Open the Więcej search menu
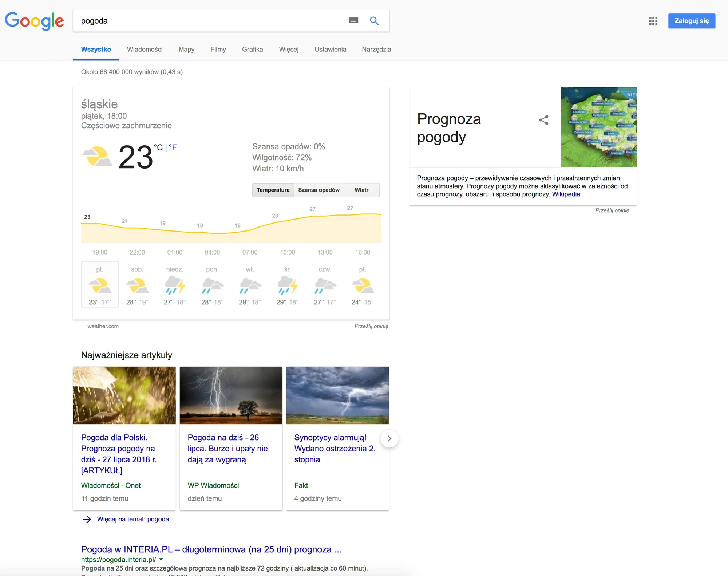Image resolution: width=728 pixels, height=576 pixels. (x=289, y=50)
